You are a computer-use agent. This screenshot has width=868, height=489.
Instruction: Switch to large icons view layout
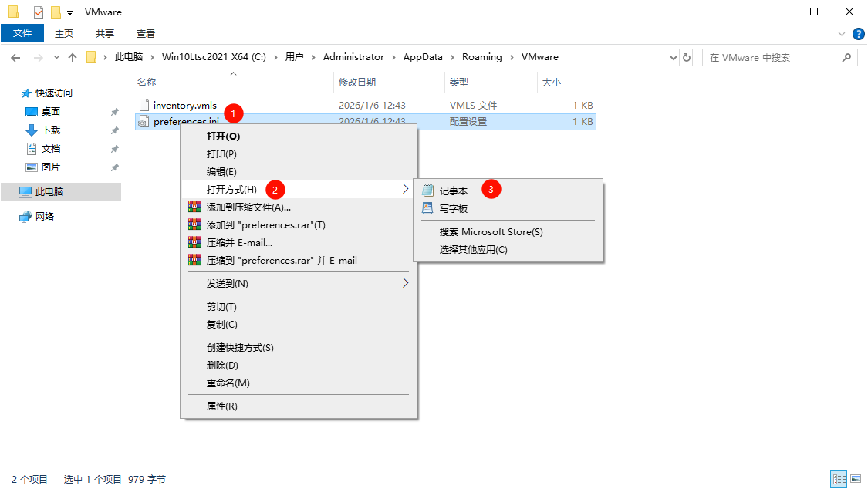tap(856, 479)
